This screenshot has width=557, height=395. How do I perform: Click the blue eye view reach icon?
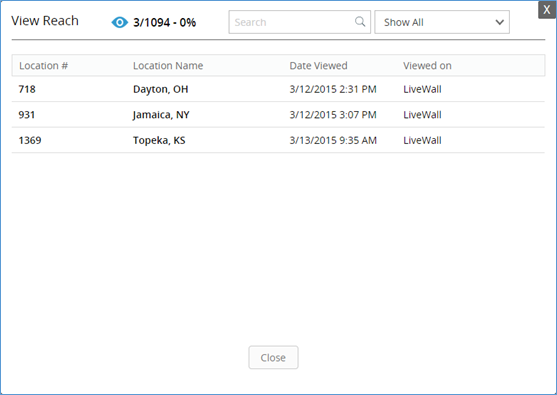click(120, 22)
